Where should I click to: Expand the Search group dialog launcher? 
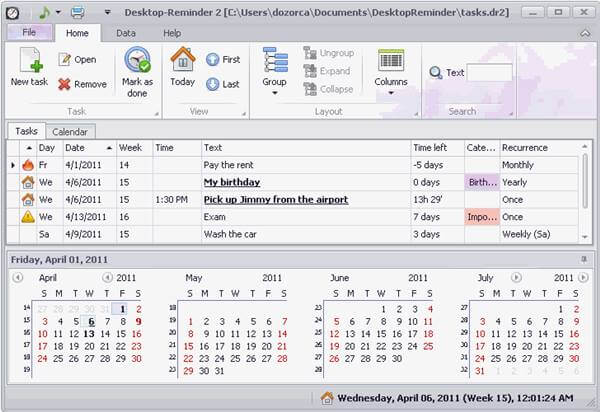(x=511, y=114)
